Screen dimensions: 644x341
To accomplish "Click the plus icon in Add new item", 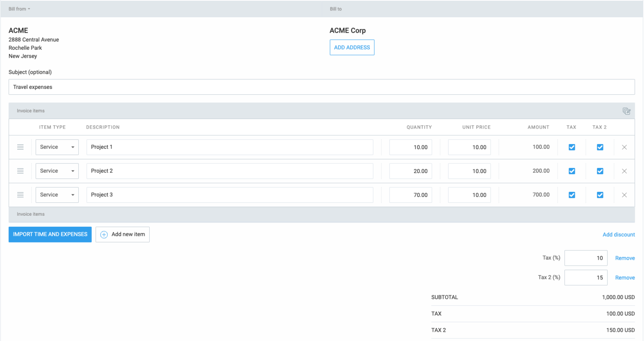I will [104, 235].
